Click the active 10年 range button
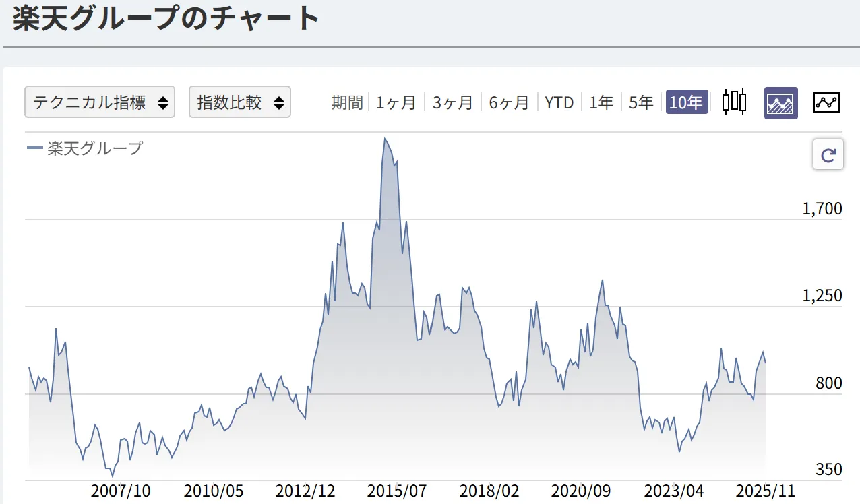The height and width of the screenshot is (504, 860). [687, 102]
